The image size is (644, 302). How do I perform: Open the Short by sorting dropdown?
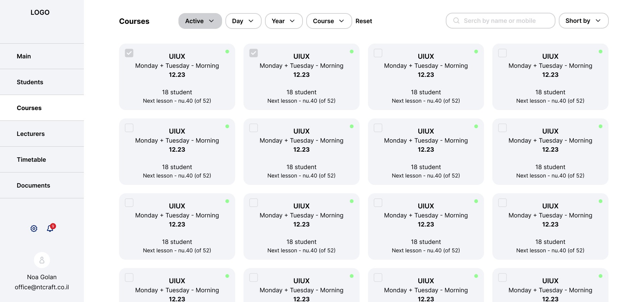(x=584, y=21)
